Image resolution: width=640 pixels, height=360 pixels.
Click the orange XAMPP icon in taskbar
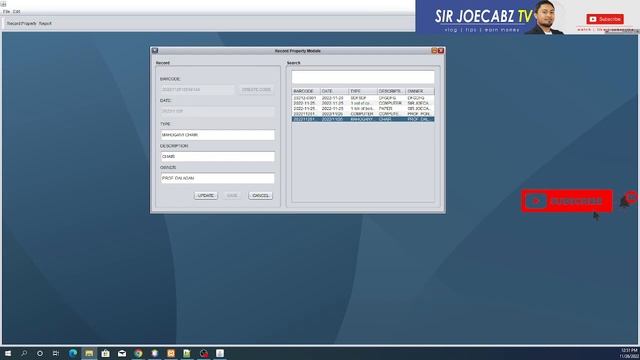coord(171,353)
